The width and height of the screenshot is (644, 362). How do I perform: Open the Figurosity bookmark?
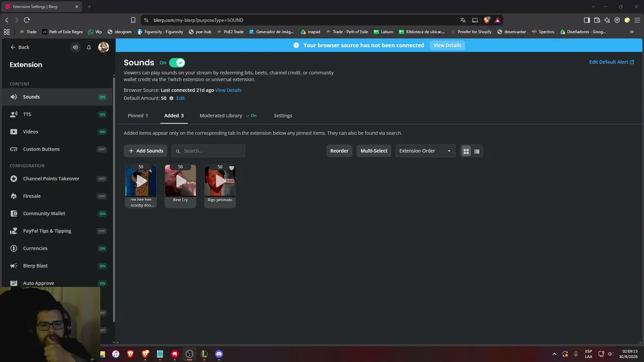coord(160,32)
